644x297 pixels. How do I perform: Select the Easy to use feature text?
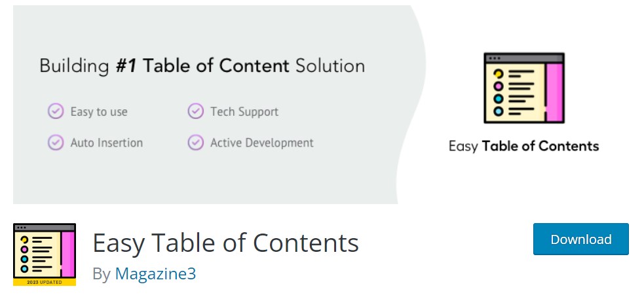tap(99, 112)
